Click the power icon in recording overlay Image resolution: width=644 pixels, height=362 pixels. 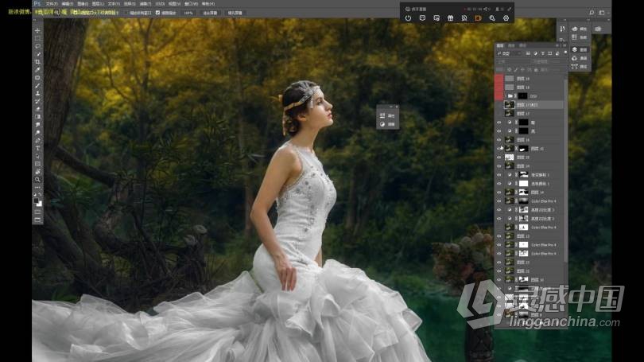[408, 18]
